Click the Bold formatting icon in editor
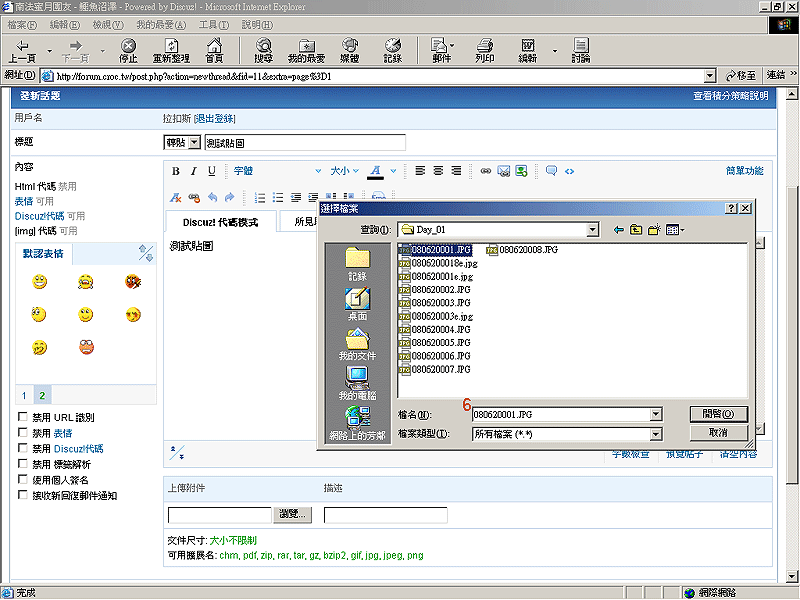The image size is (800, 600). (176, 171)
